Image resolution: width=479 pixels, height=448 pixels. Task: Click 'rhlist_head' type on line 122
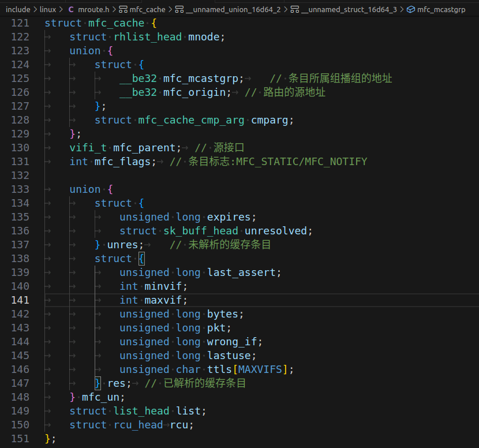coord(148,37)
